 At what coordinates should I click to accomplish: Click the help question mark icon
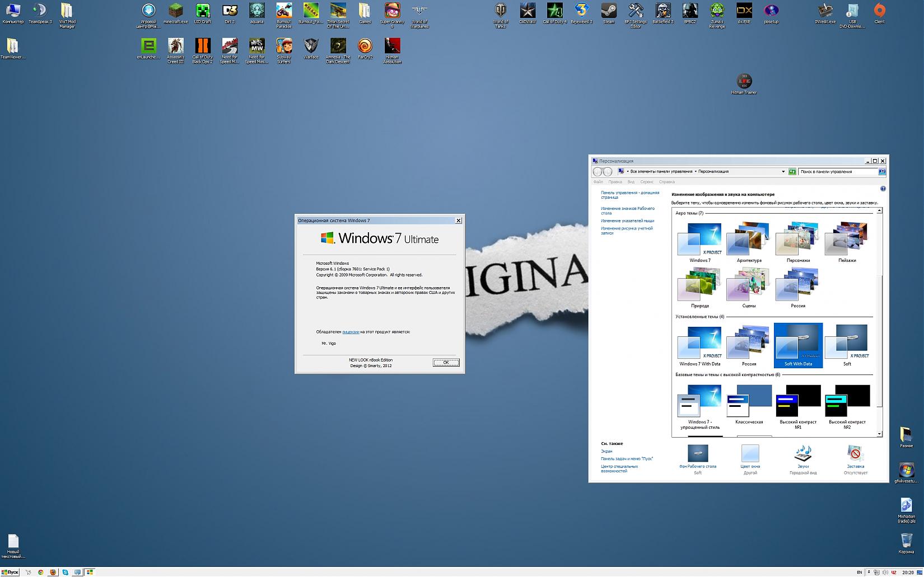883,189
